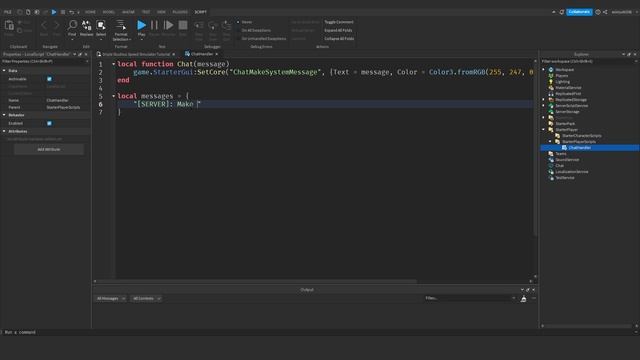Image resolution: width=640 pixels, height=360 pixels.
Task: Collapse the StarterPlayerScripts tree node
Action: [550, 142]
